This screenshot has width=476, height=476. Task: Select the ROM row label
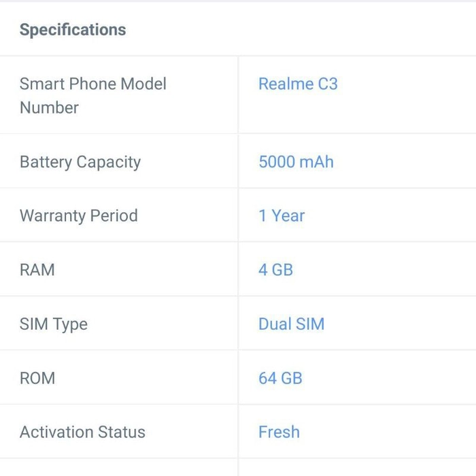(x=37, y=378)
